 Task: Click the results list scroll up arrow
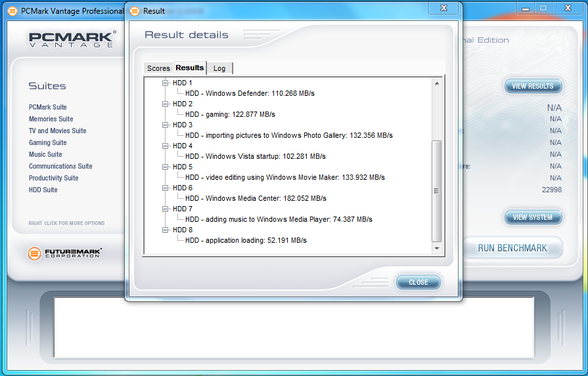pos(437,83)
